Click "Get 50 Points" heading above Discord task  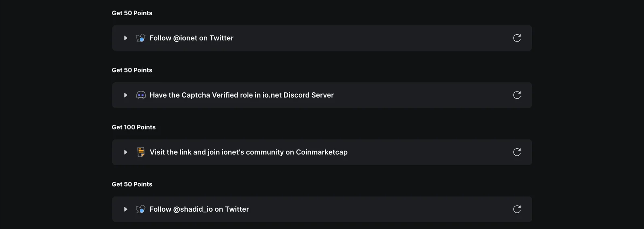(x=132, y=70)
